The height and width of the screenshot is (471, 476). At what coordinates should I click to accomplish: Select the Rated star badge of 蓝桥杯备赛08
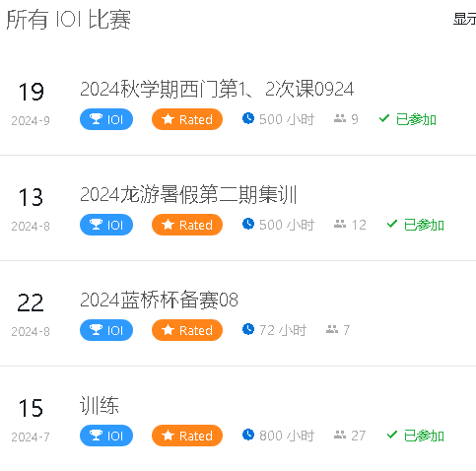(187, 330)
